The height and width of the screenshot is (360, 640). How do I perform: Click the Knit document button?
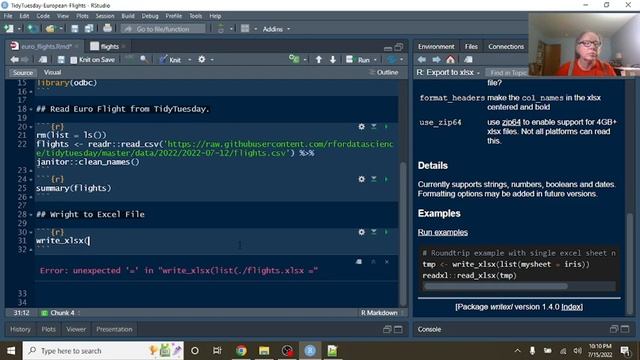tap(170, 60)
